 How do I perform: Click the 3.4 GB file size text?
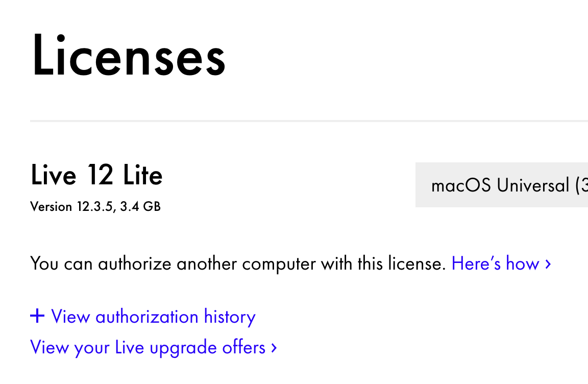click(x=140, y=207)
